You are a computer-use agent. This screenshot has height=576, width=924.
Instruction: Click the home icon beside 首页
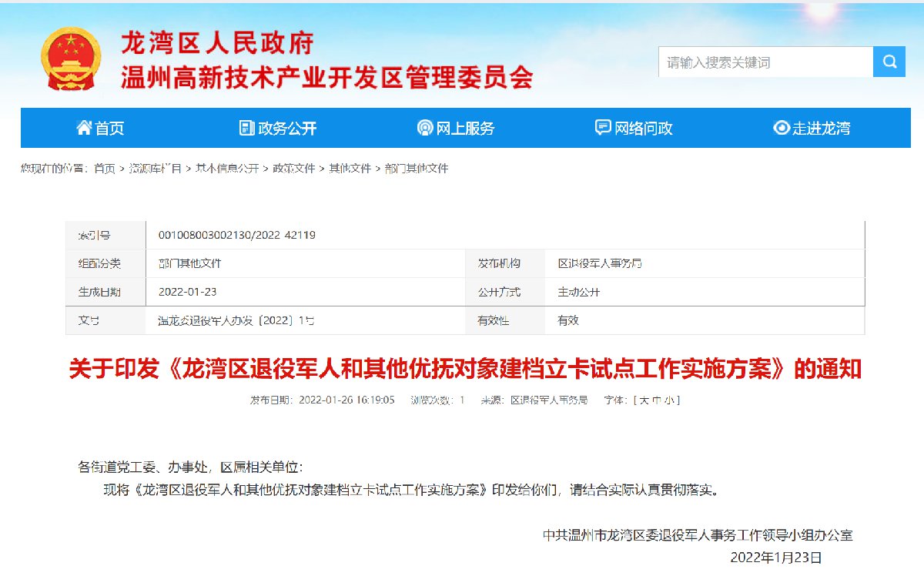[x=84, y=128]
